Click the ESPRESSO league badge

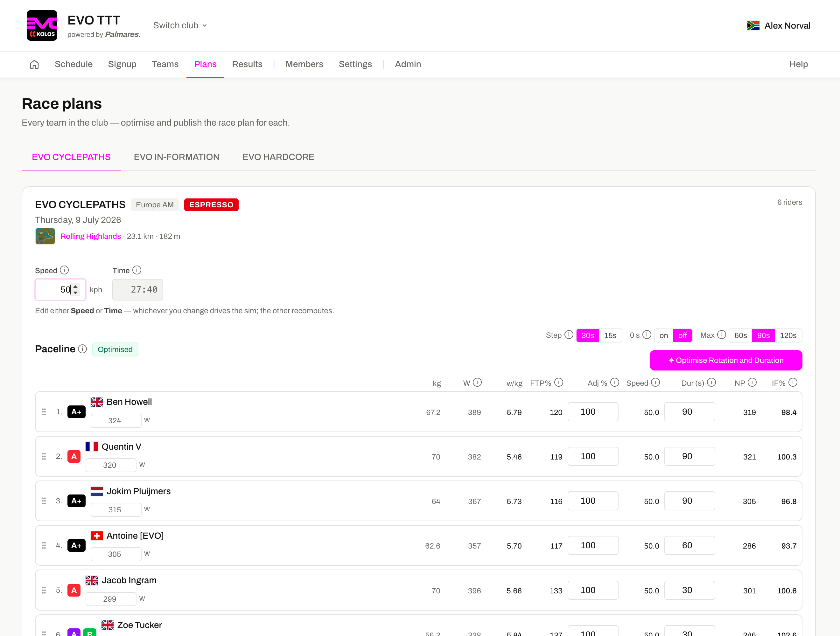[211, 204]
